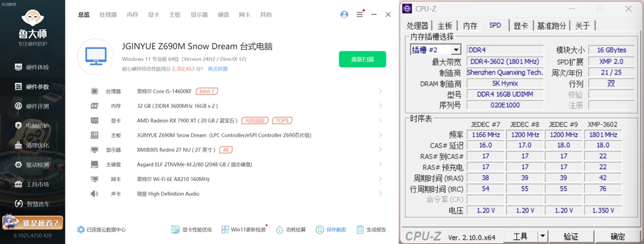
Task: Click the TOP8 badge on the GPU row
Action: [x=282, y=120]
